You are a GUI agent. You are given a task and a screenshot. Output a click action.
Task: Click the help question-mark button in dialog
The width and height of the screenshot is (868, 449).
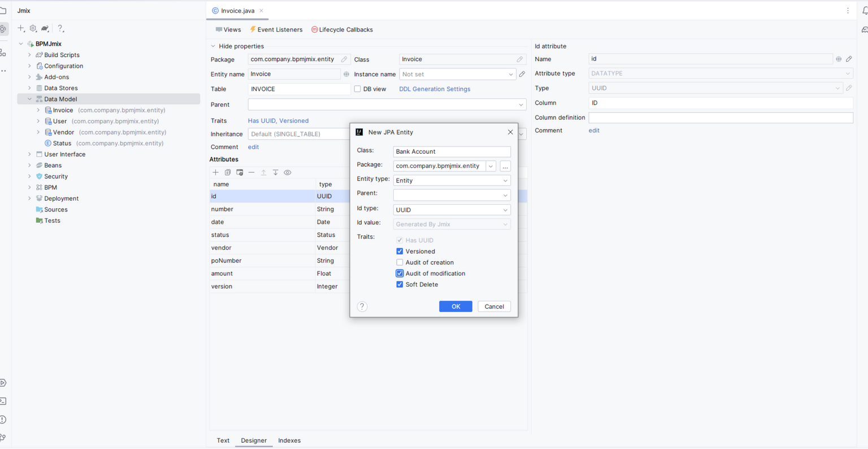[x=362, y=306]
